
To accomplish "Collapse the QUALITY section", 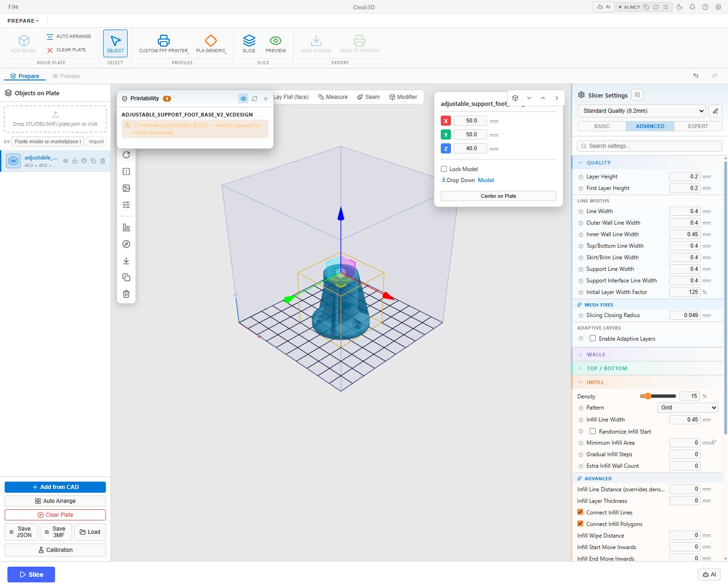I will tap(648, 163).
